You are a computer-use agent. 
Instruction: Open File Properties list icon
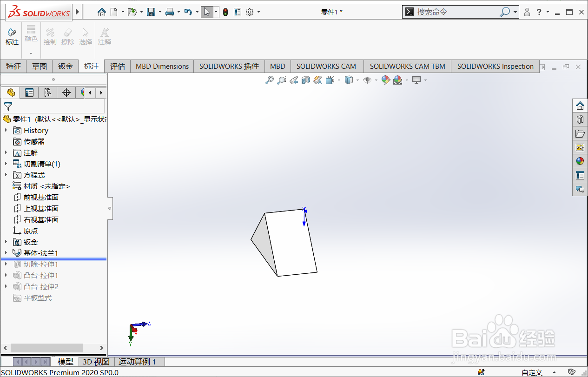point(238,12)
